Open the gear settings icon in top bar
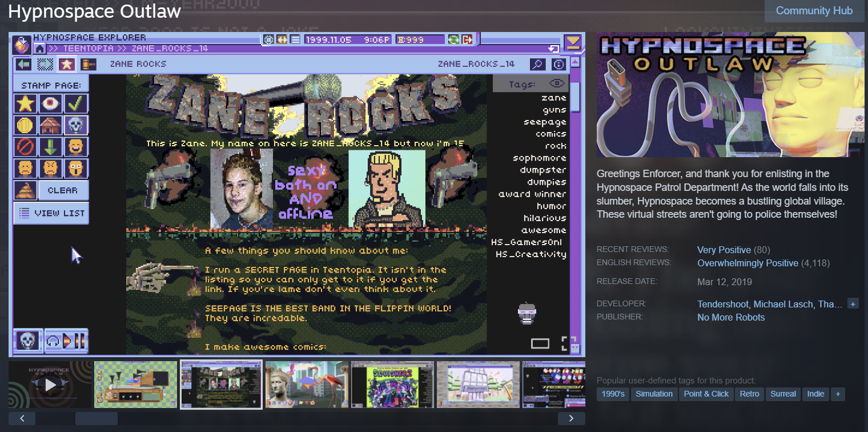 tap(268, 39)
